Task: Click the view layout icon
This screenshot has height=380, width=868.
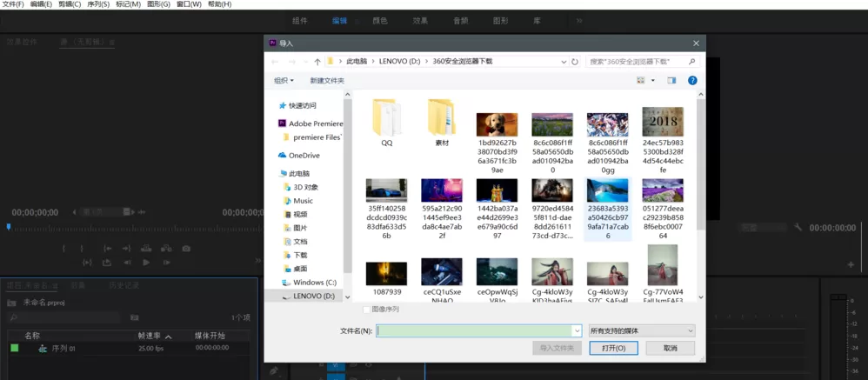Action: click(641, 80)
